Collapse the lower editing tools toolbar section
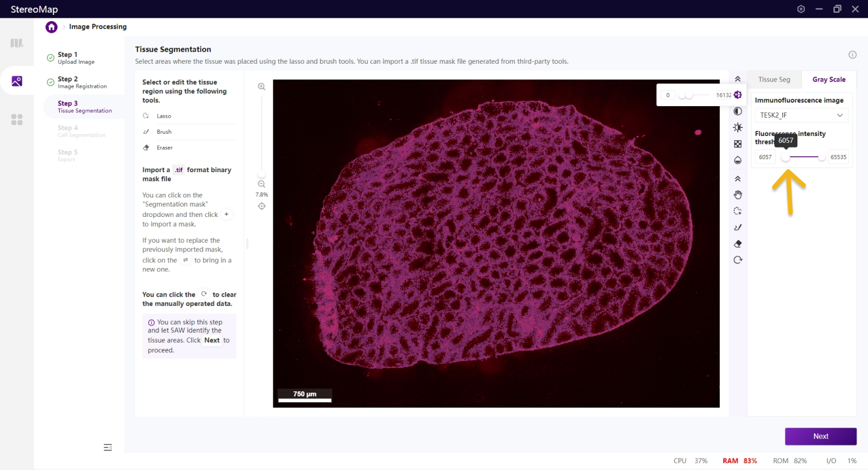 [738, 179]
